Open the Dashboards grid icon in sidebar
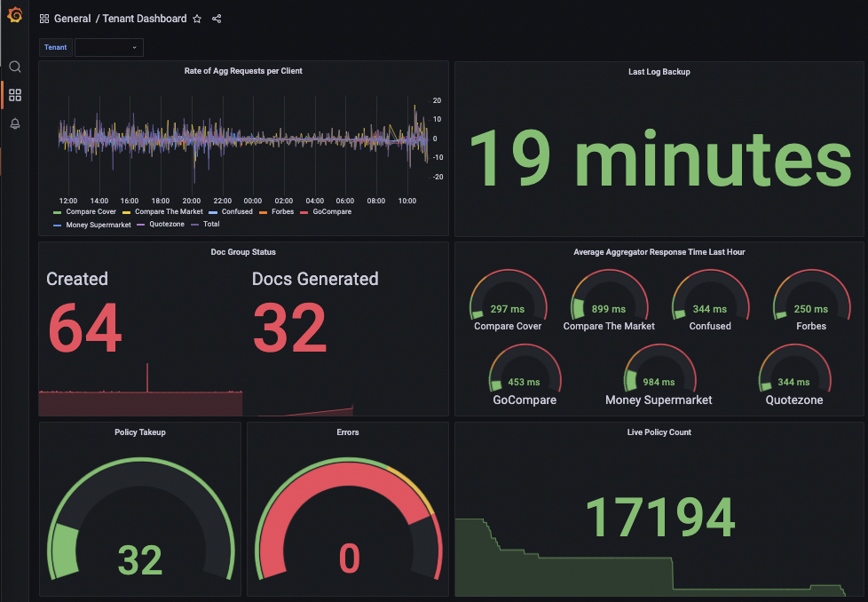Image resolution: width=868 pixels, height=602 pixels. (x=15, y=95)
